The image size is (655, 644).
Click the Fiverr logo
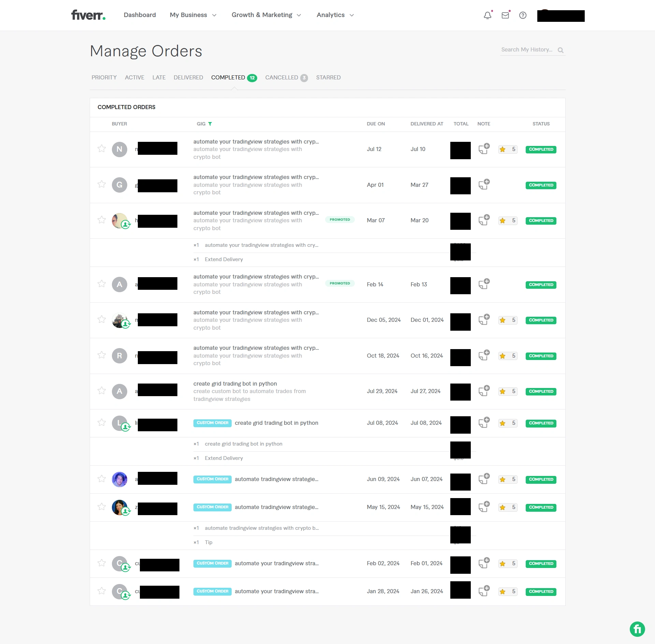(x=88, y=15)
